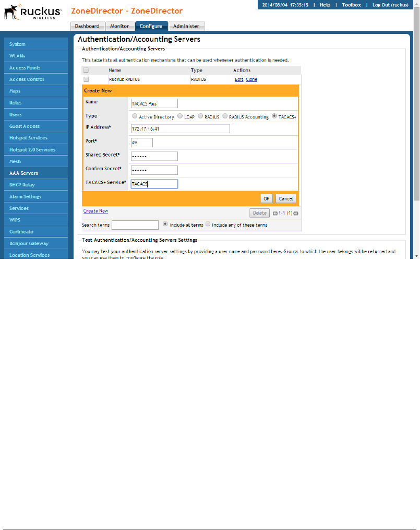Open Maps in the sidebar
This screenshot has height=530, width=420.
(36, 91)
